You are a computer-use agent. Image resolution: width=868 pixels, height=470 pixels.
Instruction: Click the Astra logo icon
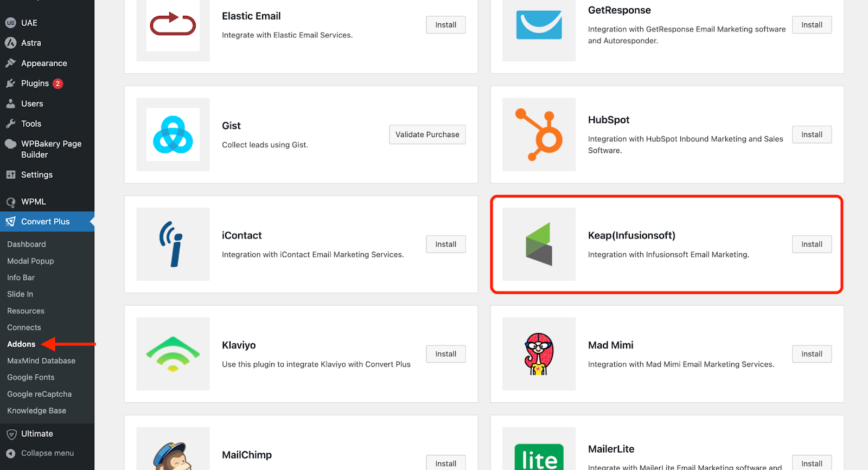10,43
